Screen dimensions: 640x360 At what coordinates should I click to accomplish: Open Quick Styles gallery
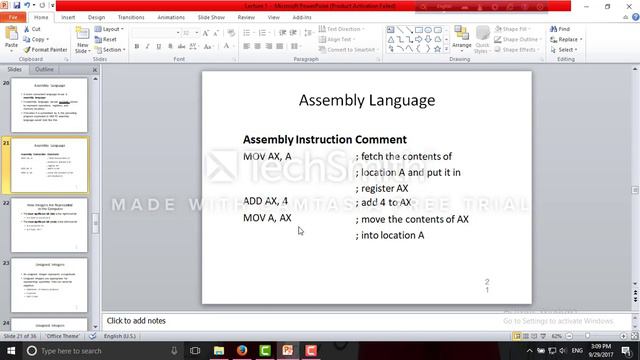(x=482, y=40)
